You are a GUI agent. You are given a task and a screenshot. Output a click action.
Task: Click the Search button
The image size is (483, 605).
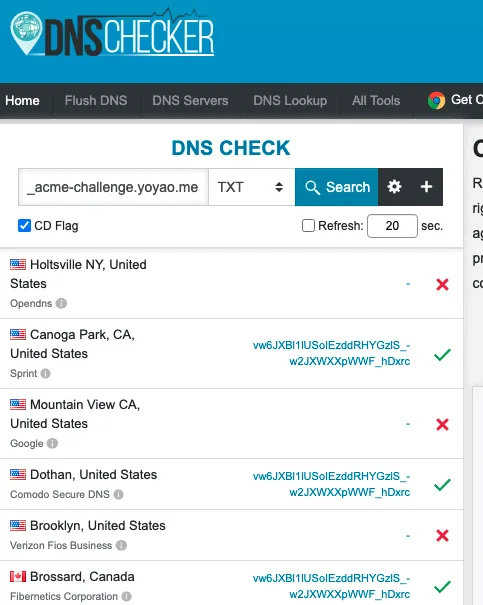336,187
